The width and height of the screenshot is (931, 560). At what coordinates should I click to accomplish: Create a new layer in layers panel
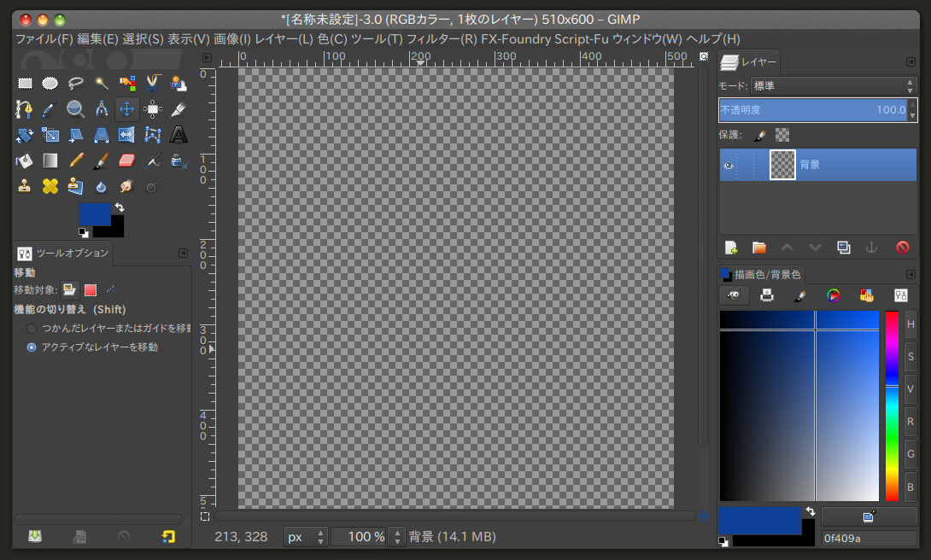pyautogui.click(x=731, y=248)
